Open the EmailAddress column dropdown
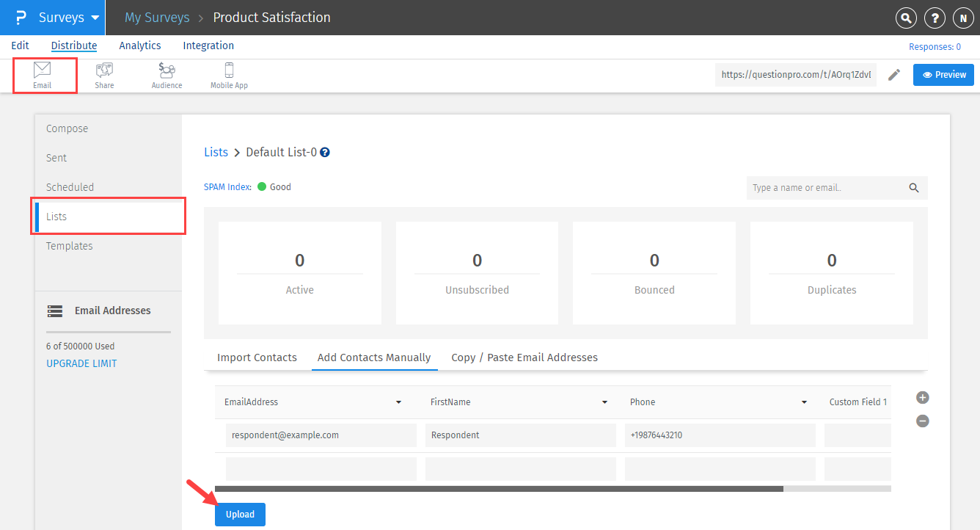The image size is (980, 530). 398,402
